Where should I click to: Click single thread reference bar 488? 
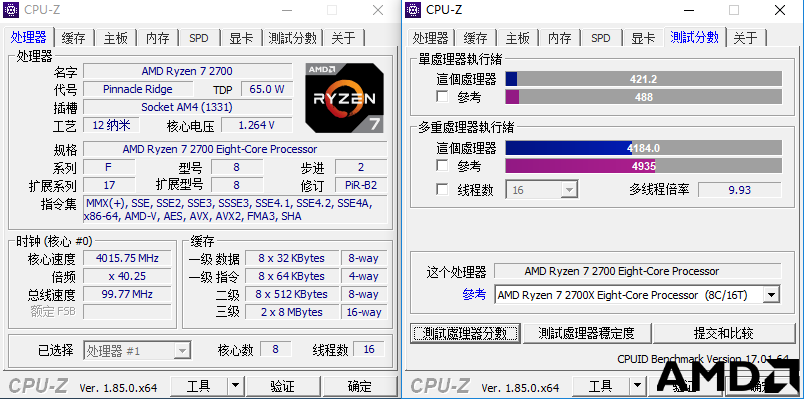pos(644,97)
